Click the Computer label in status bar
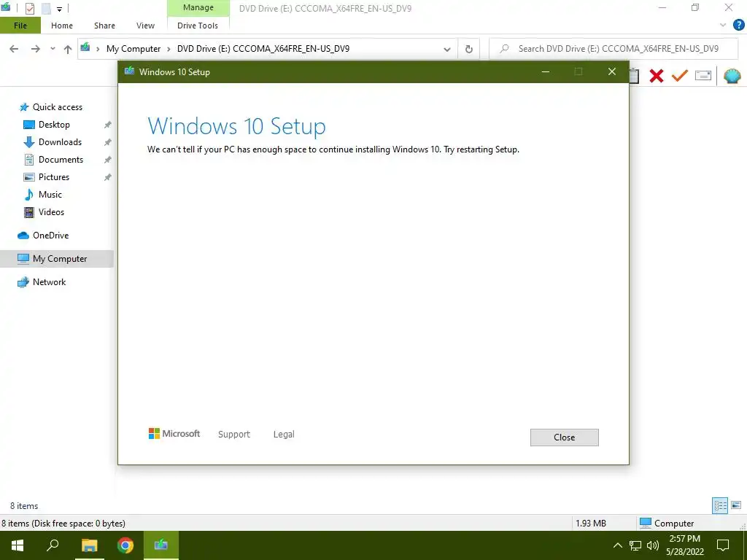Image resolution: width=747 pixels, height=560 pixels. (673, 524)
